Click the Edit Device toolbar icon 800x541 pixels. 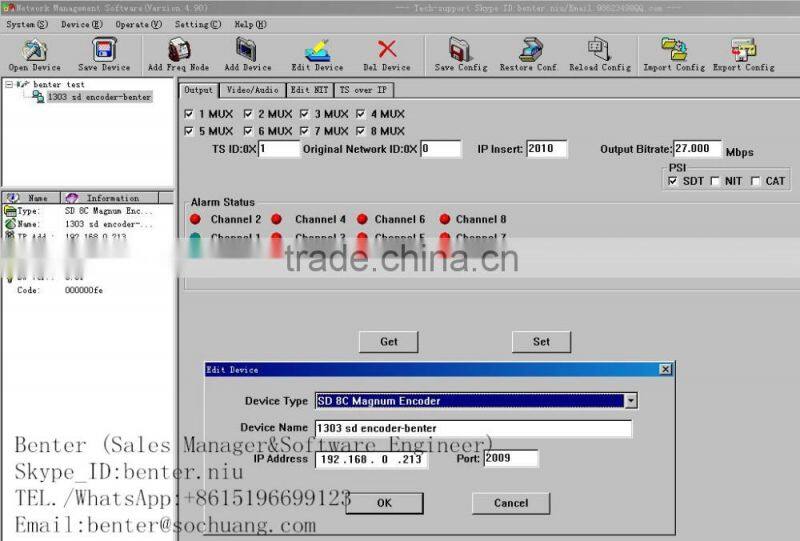(317, 50)
